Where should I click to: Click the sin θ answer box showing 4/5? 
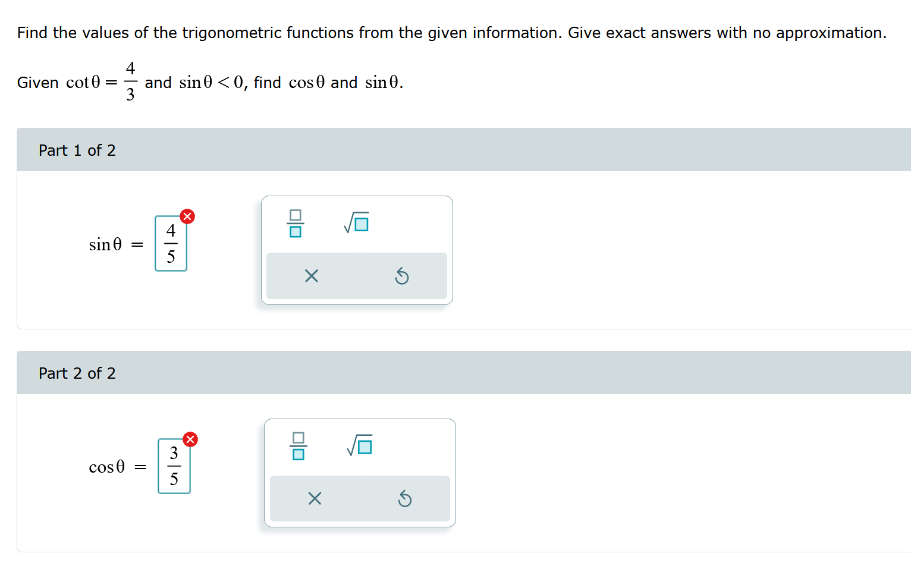(171, 244)
